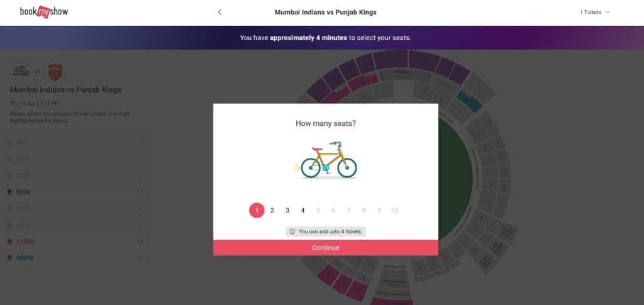Expand the 25000 price category chevron
Image resolution: width=644 pixels, height=305 pixels.
pos(140,258)
